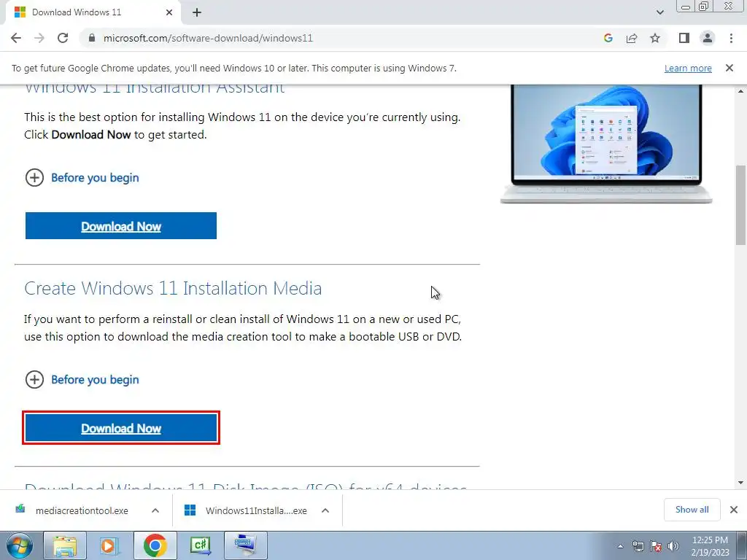Open the Windows Start menu
747x560 pixels.
tap(20, 545)
